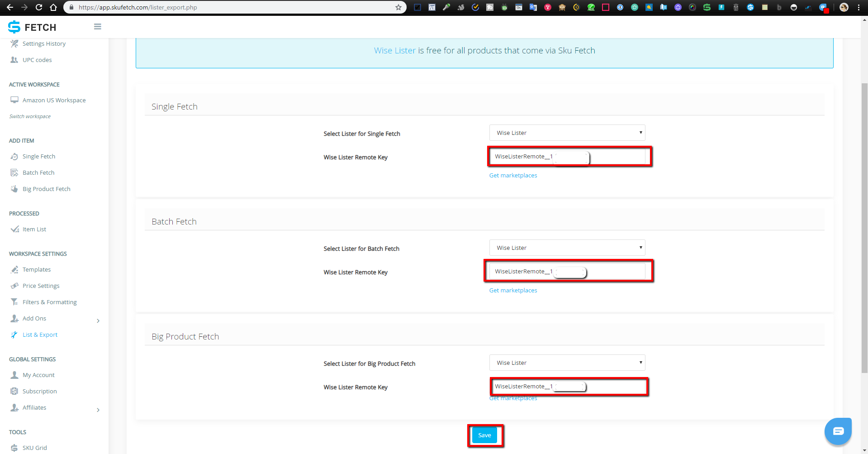Click the Affiliates icon
Screen dimensions: 868x454
tap(14, 407)
